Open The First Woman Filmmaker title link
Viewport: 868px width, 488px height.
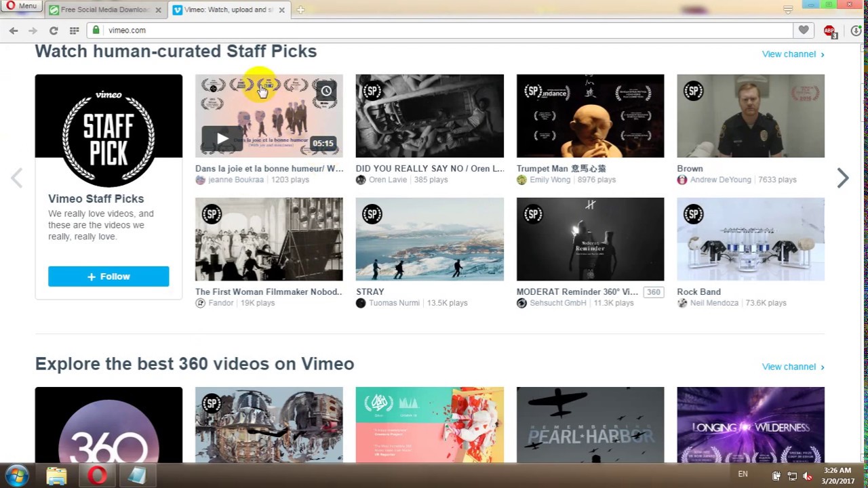[x=269, y=292]
